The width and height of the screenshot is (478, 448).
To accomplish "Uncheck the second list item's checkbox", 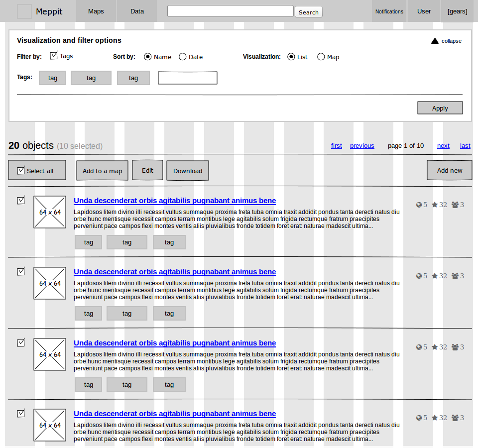I will 21,271.
